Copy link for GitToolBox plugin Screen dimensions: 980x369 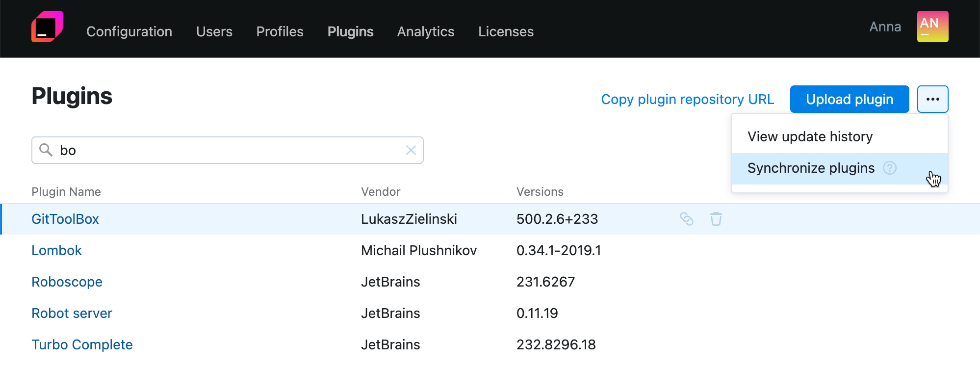point(686,219)
